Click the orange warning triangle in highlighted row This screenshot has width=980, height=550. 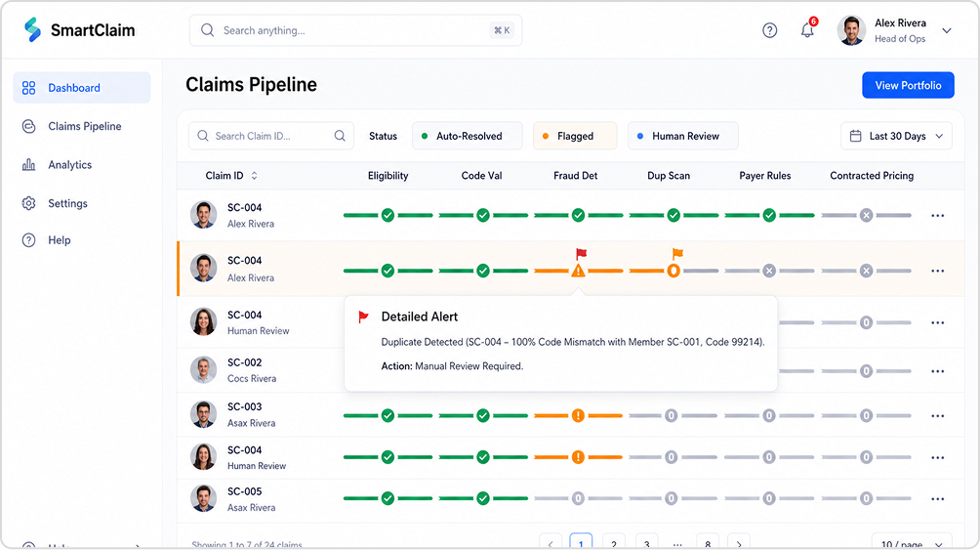(578, 271)
